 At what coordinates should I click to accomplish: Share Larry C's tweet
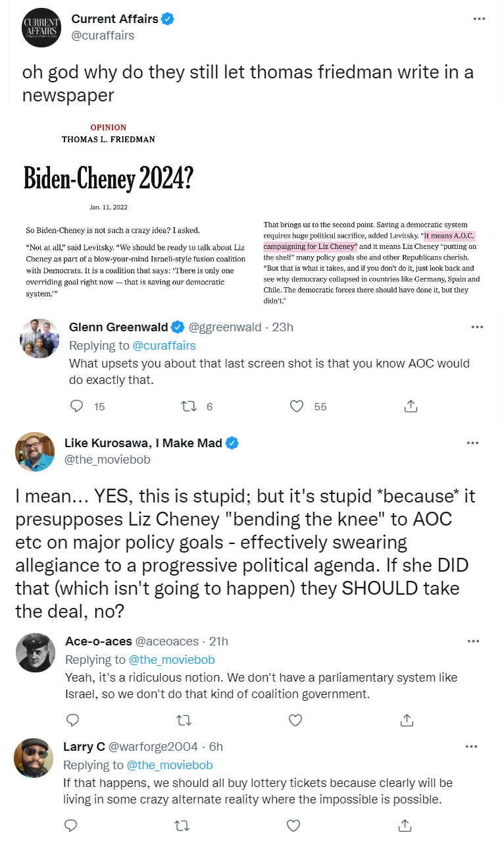click(x=406, y=825)
